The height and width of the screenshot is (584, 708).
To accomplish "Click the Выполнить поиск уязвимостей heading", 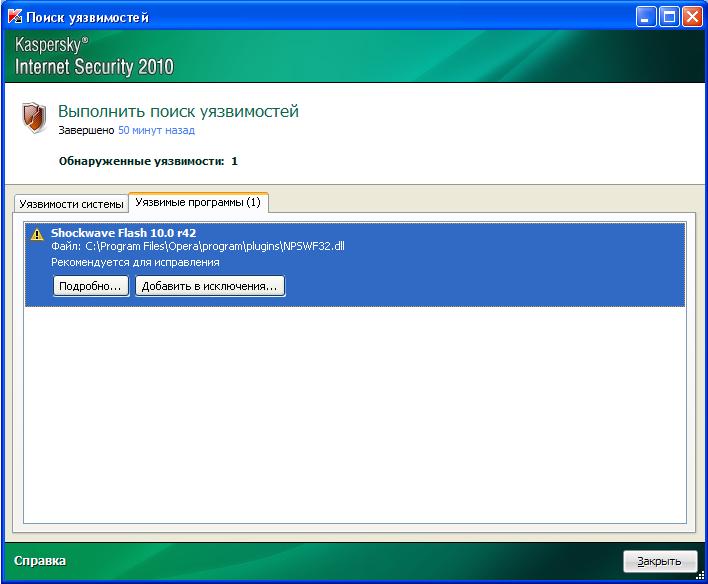I will point(178,111).
